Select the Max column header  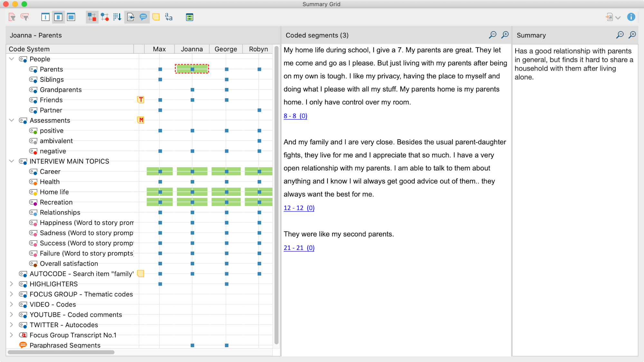[x=159, y=49]
